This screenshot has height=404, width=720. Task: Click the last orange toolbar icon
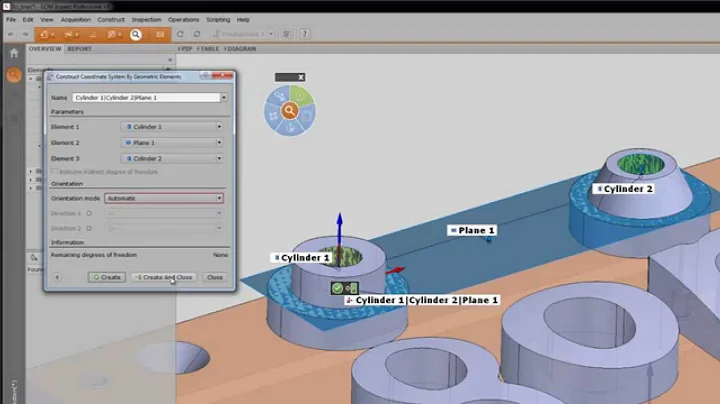160,34
